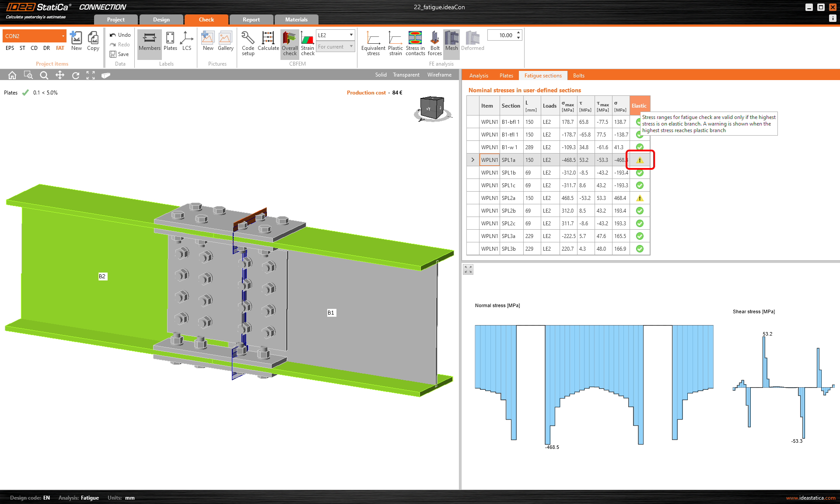Click home view icon in 3D toolbar
This screenshot has width=840, height=504.
(12, 75)
